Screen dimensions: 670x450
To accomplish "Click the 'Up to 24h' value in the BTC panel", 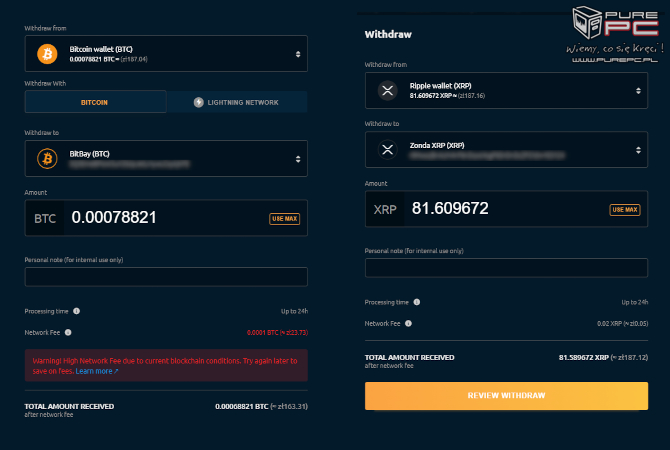I will point(294,311).
